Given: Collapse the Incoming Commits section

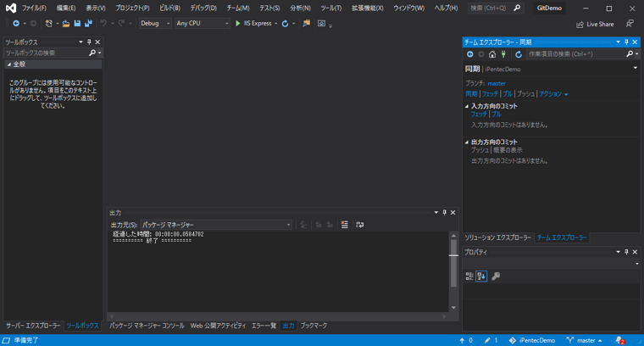Looking at the screenshot, I should (467, 106).
